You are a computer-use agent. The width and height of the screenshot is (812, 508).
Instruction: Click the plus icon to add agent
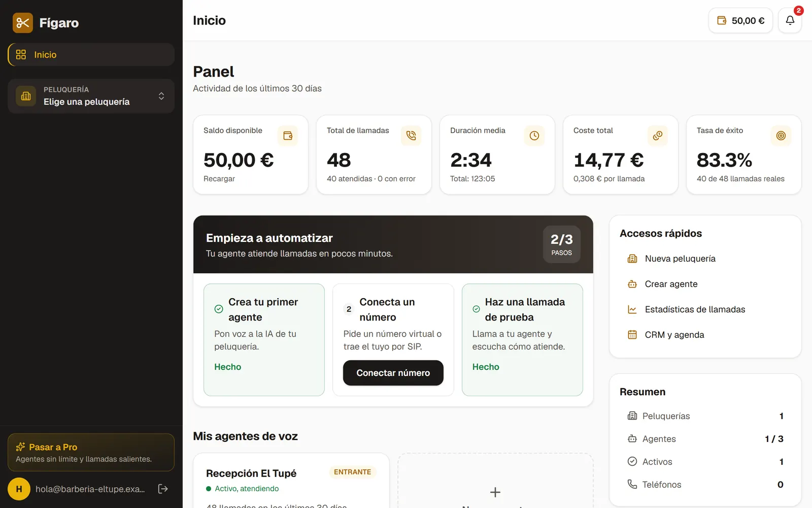click(495, 492)
